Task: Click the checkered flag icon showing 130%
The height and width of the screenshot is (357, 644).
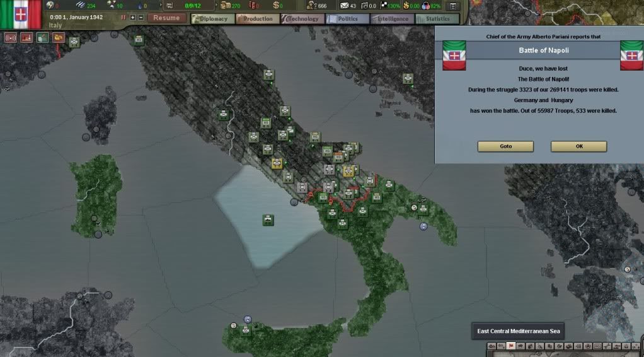Action: click(384, 5)
